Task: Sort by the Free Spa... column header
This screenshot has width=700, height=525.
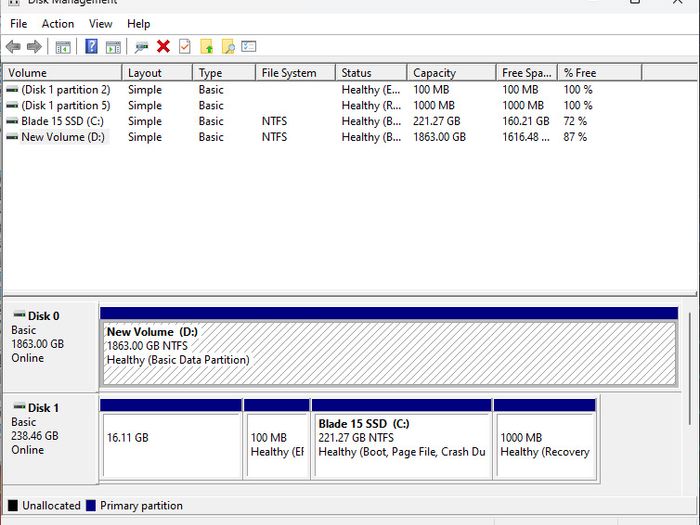Action: 527,73
